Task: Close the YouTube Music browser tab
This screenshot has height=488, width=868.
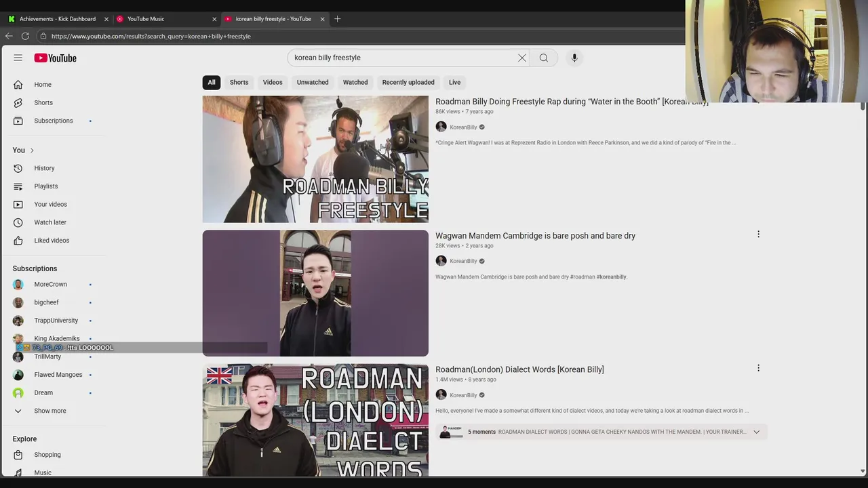Action: (x=214, y=19)
